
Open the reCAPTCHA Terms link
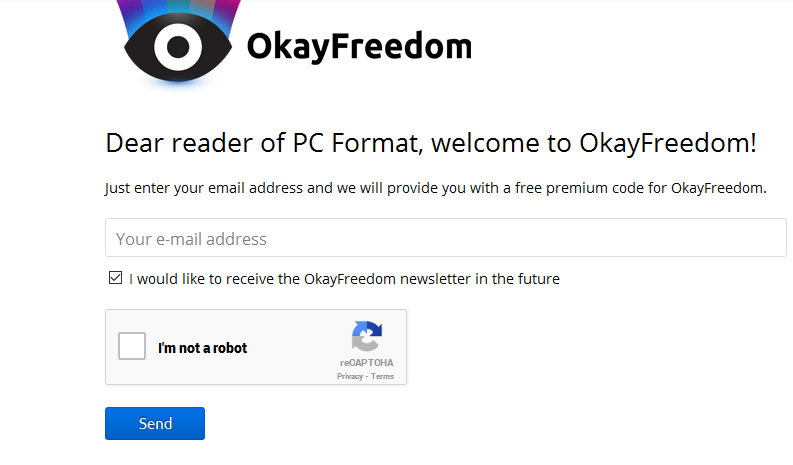coord(383,377)
